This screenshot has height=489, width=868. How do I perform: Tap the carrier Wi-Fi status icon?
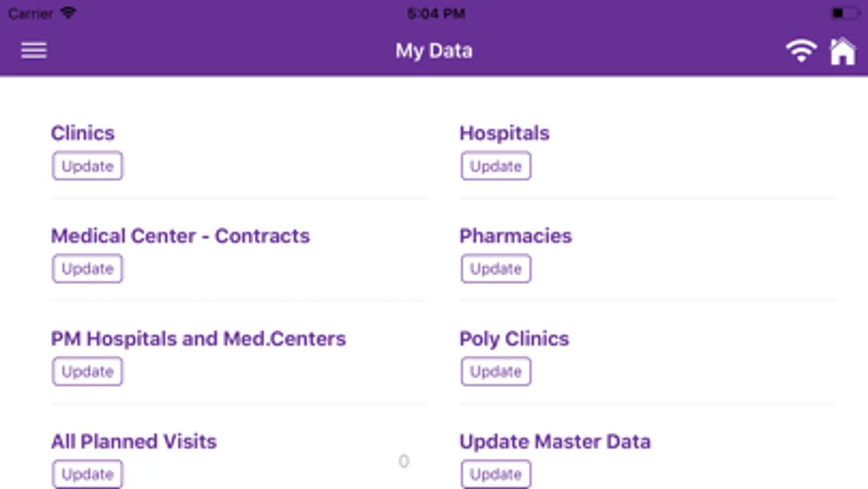click(x=68, y=12)
